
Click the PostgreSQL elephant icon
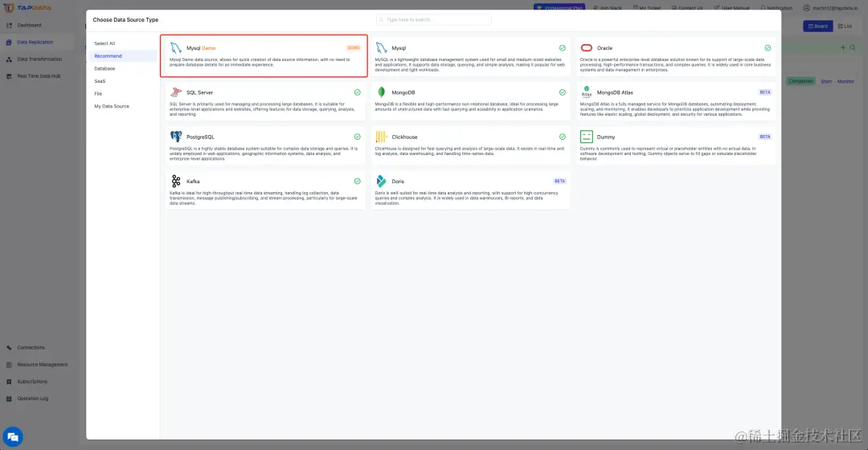coord(176,137)
